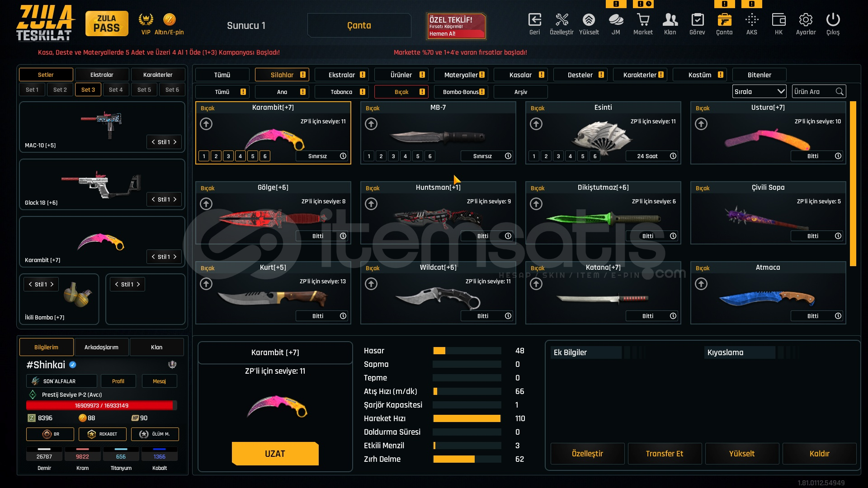Click the Çıkış power icon
Screen dimensions: 868x488
(833, 20)
